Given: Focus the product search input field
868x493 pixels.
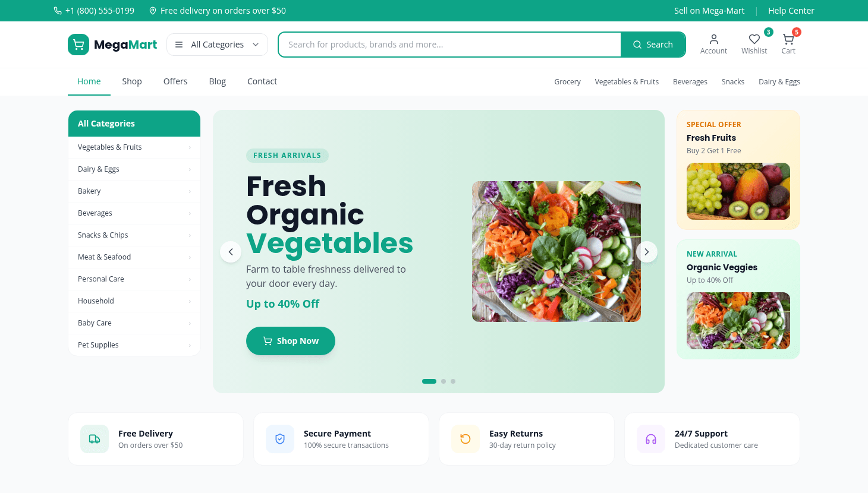Looking at the screenshot, I should (x=450, y=45).
